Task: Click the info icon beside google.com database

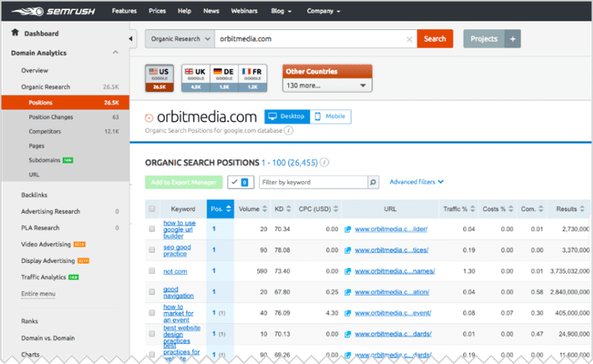Action: 288,131
